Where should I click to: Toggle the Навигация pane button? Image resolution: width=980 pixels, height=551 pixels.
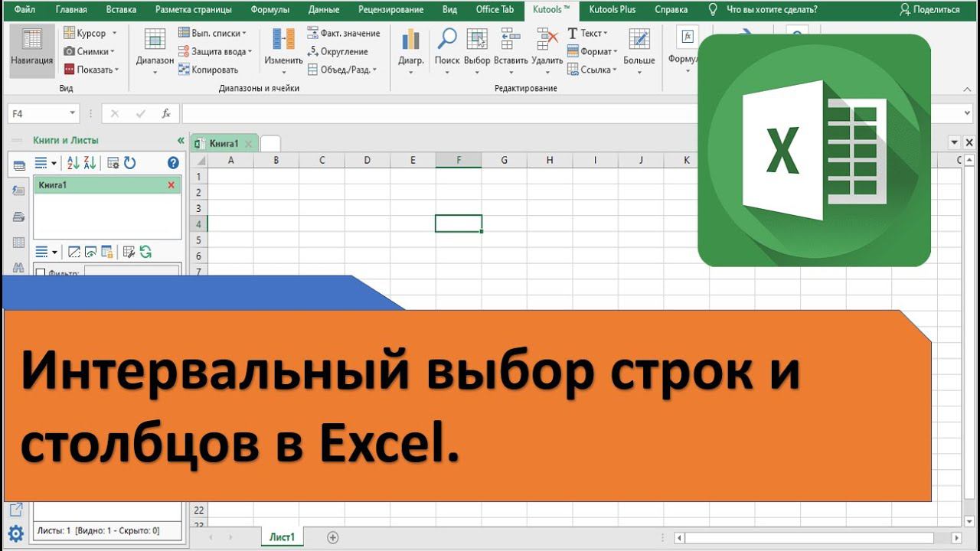32,51
